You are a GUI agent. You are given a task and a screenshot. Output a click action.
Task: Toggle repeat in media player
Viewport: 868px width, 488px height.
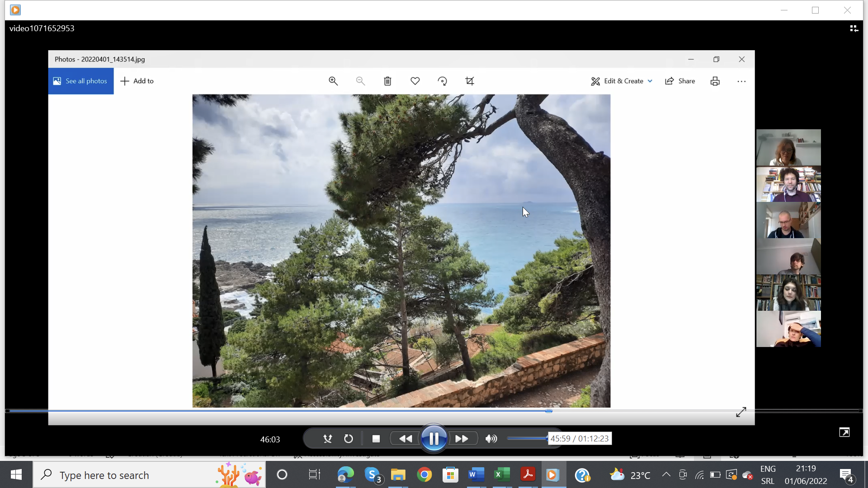(348, 439)
